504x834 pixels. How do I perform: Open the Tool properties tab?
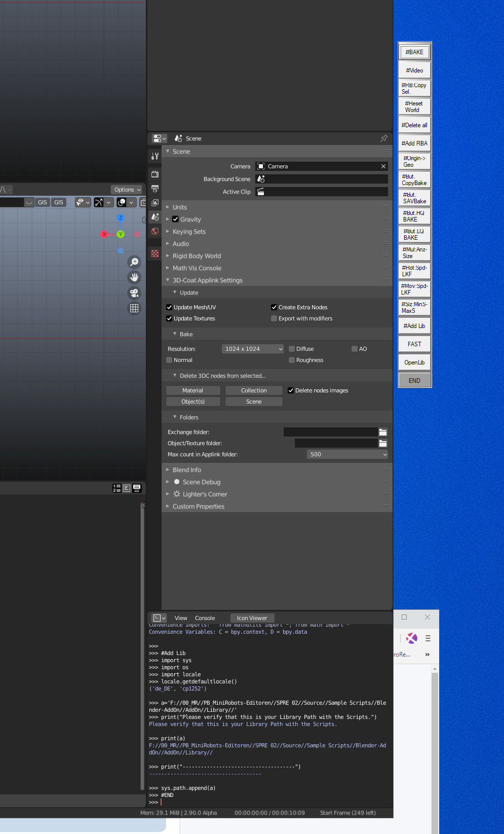click(x=155, y=157)
